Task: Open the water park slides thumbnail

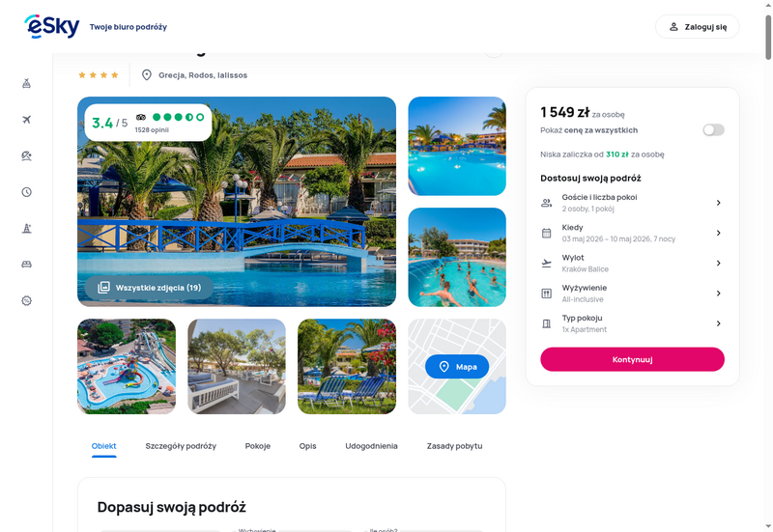Action: tap(127, 367)
